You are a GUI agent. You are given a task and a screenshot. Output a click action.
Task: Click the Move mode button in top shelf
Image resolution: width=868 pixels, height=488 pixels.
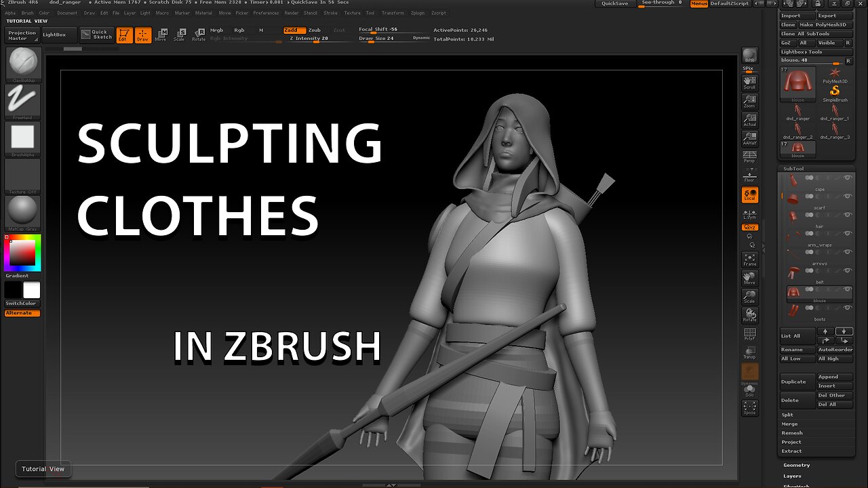click(x=161, y=35)
